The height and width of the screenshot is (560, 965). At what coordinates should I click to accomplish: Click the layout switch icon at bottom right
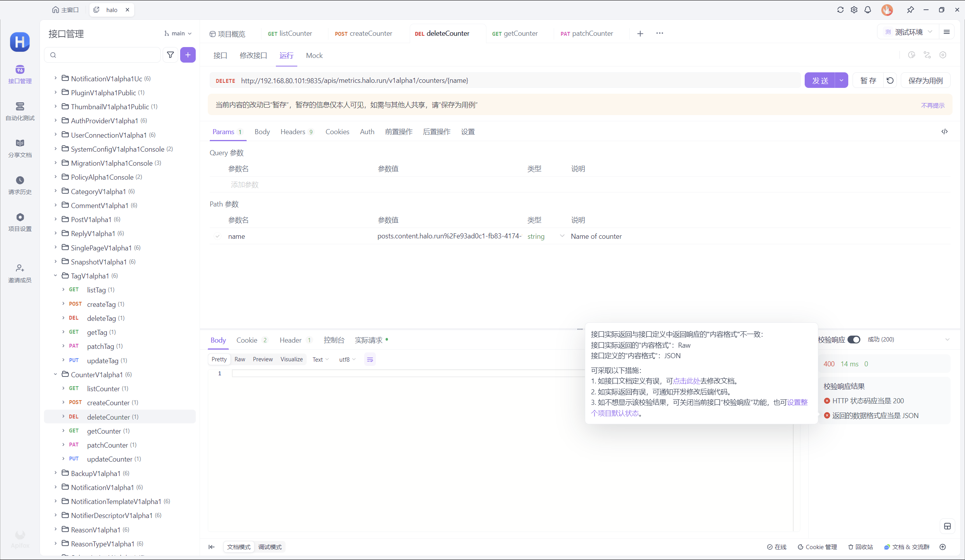(947, 527)
